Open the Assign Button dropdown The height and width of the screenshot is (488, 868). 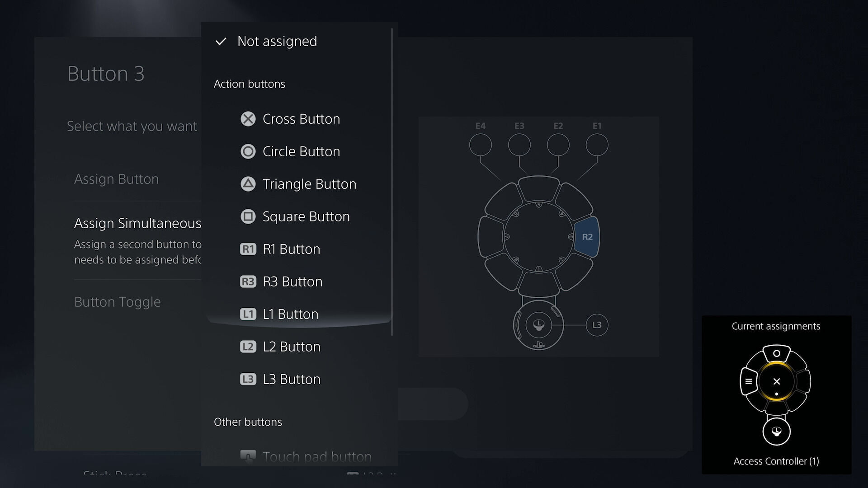[117, 179]
